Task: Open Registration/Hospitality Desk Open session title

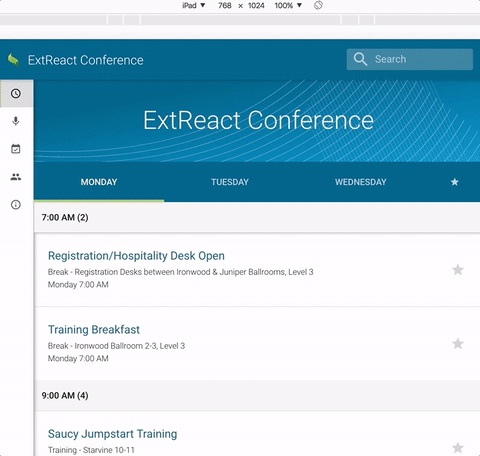Action: point(136,256)
